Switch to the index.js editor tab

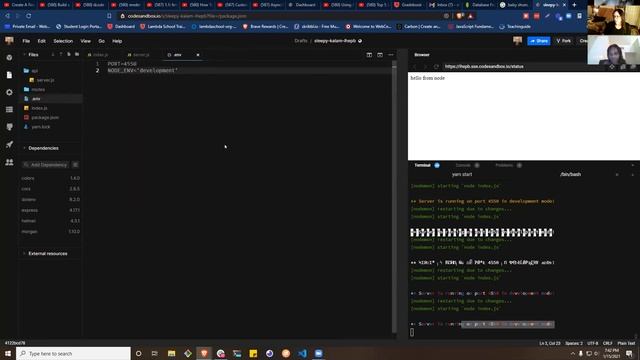98,55
